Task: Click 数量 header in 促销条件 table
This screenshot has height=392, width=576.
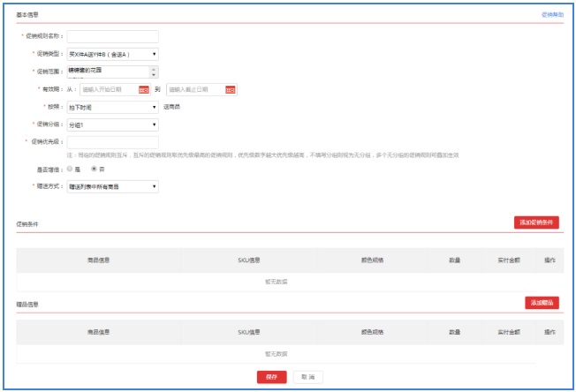Action: [454, 260]
